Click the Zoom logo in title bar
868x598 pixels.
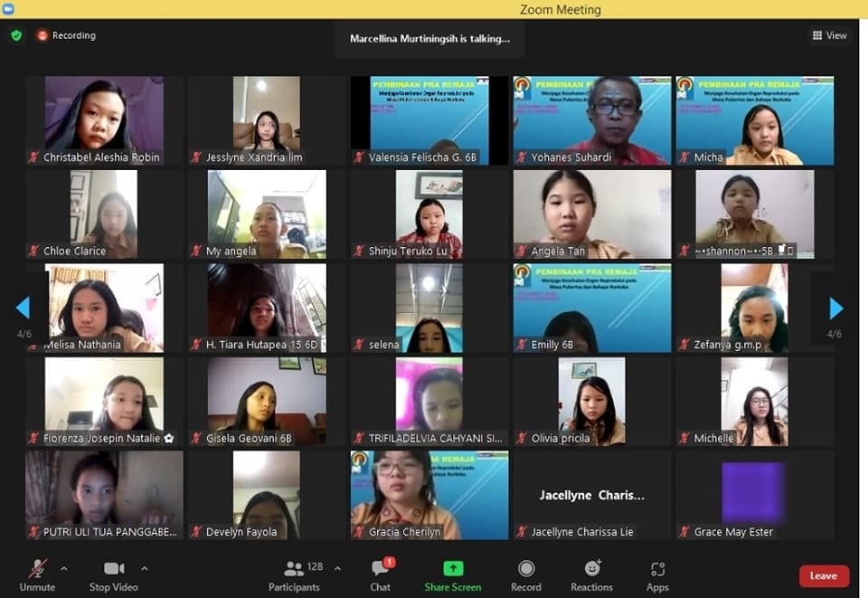pyautogui.click(x=8, y=9)
